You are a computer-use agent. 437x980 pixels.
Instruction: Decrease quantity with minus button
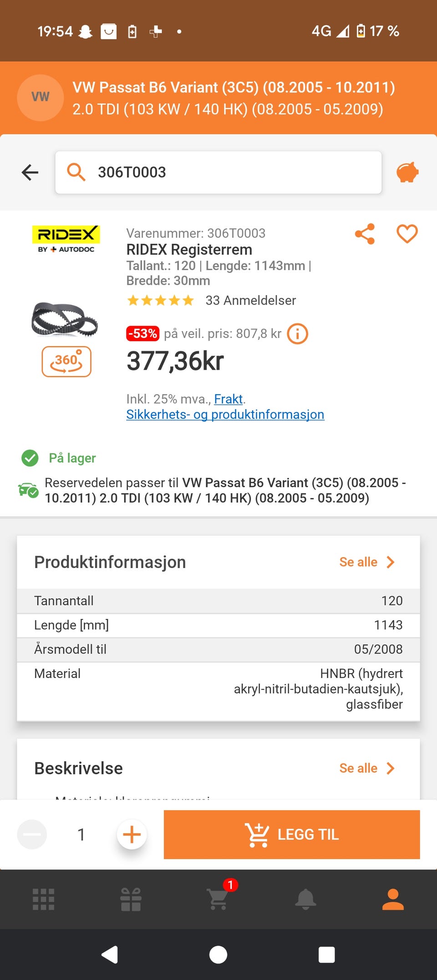pos(32,834)
